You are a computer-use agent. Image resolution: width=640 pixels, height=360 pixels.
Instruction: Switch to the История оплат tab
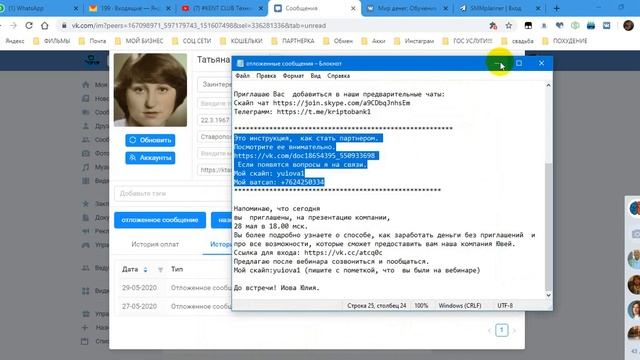coord(155,244)
